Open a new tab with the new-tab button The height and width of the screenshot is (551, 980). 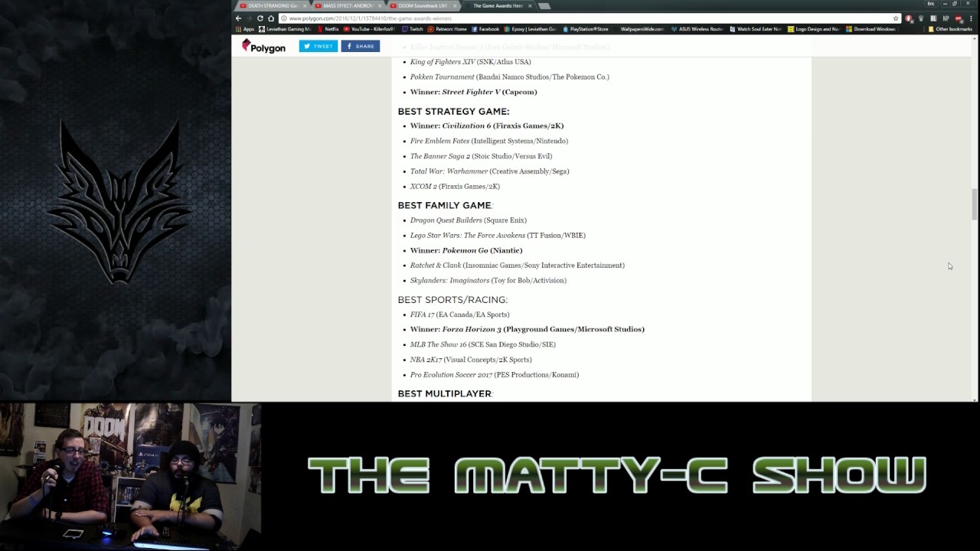click(x=544, y=6)
